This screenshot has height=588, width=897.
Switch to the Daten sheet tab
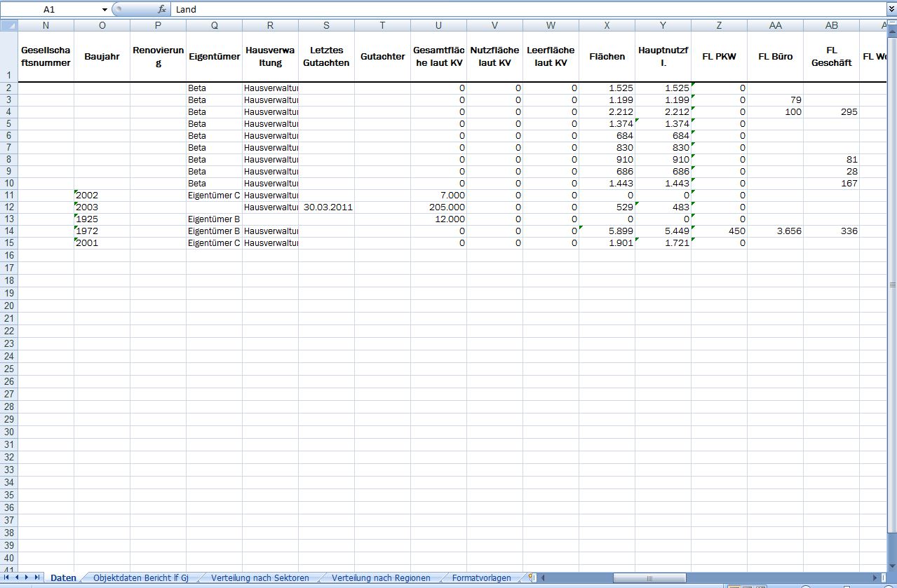pos(63,578)
